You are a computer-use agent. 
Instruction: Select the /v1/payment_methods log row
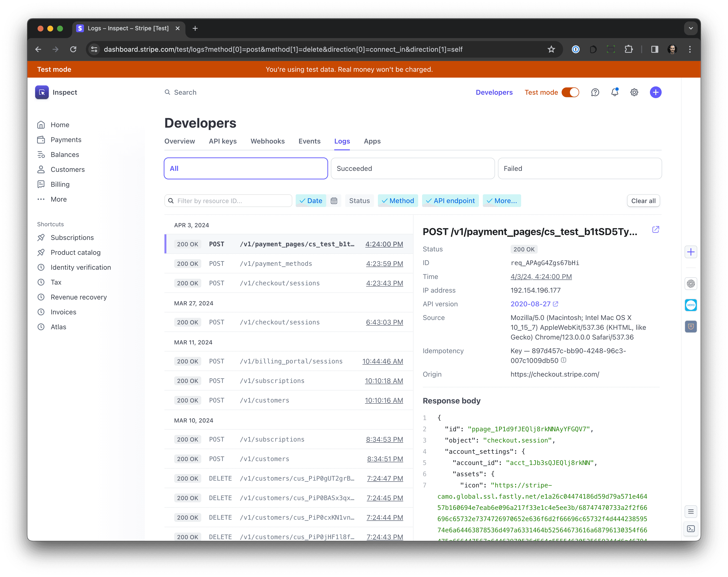[x=289, y=264]
